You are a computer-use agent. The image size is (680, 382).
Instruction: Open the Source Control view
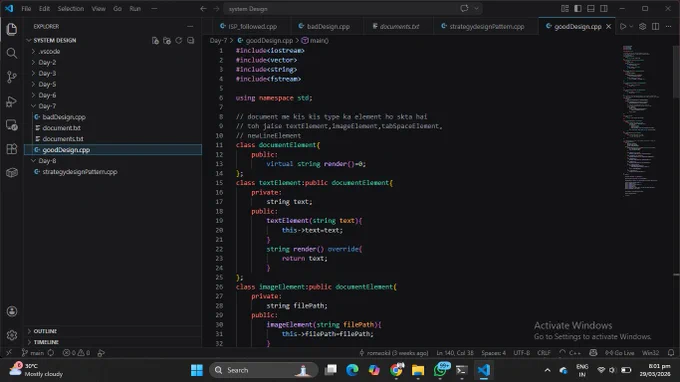point(12,77)
